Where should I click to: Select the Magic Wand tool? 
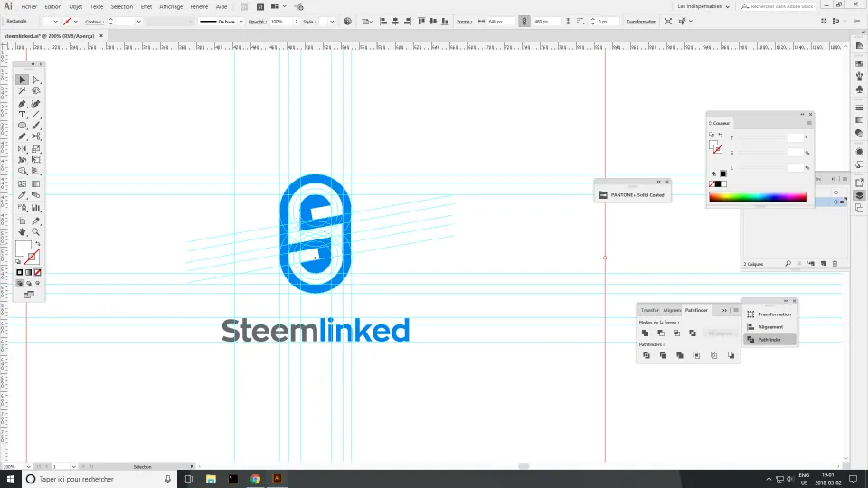(x=22, y=90)
